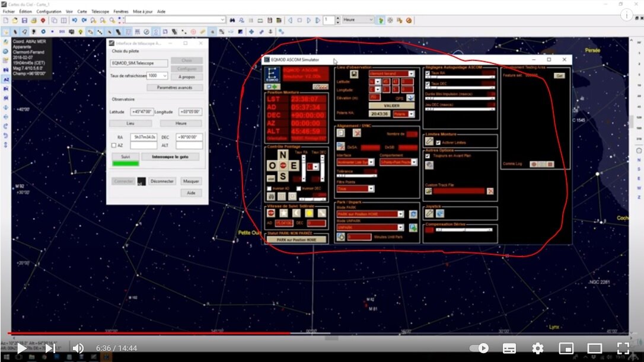Click the GPS icon in EQMOD
The image size is (644, 362).
410,98
